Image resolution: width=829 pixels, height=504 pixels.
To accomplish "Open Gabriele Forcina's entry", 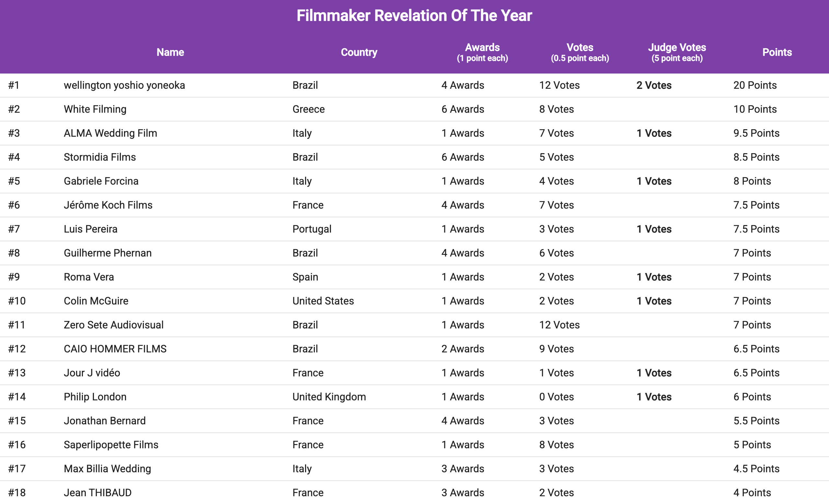I will [101, 181].
